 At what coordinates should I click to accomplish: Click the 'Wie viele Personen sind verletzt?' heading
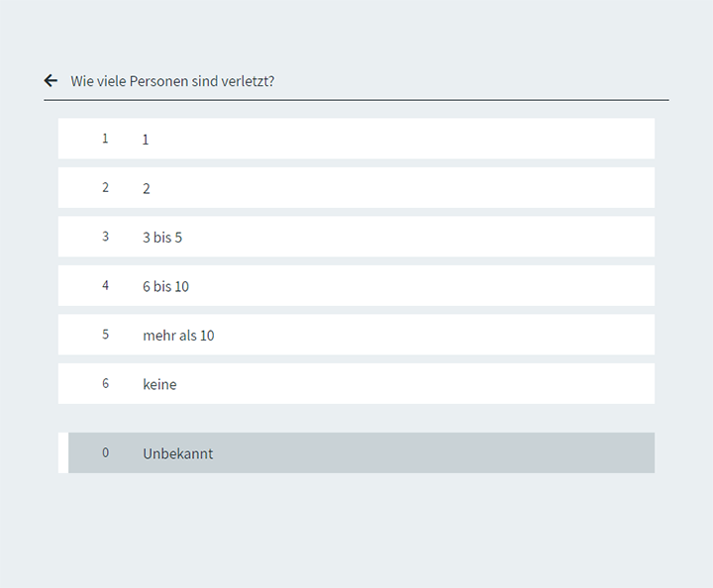[x=172, y=81]
